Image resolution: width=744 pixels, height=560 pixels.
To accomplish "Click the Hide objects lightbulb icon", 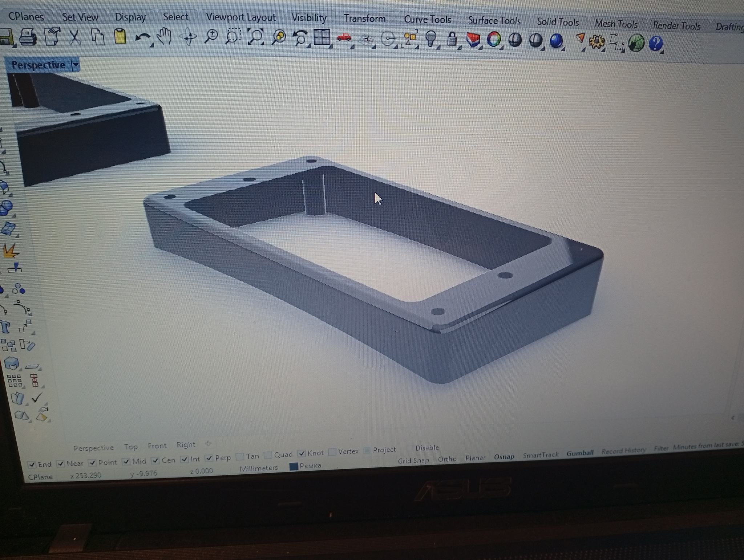I will pyautogui.click(x=430, y=38).
